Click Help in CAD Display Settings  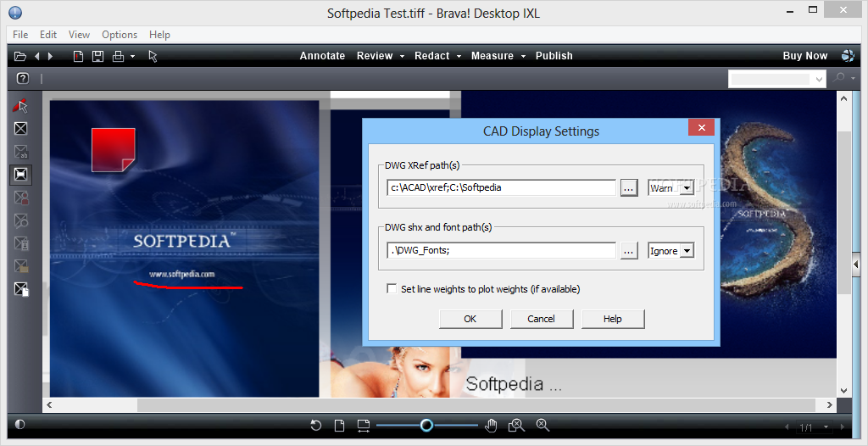[x=612, y=319]
